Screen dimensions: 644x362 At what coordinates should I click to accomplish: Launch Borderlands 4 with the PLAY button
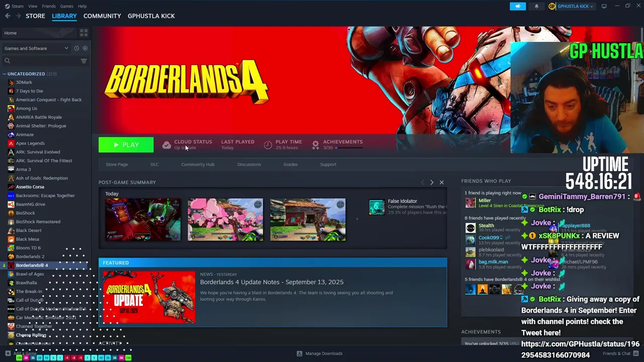click(x=126, y=145)
